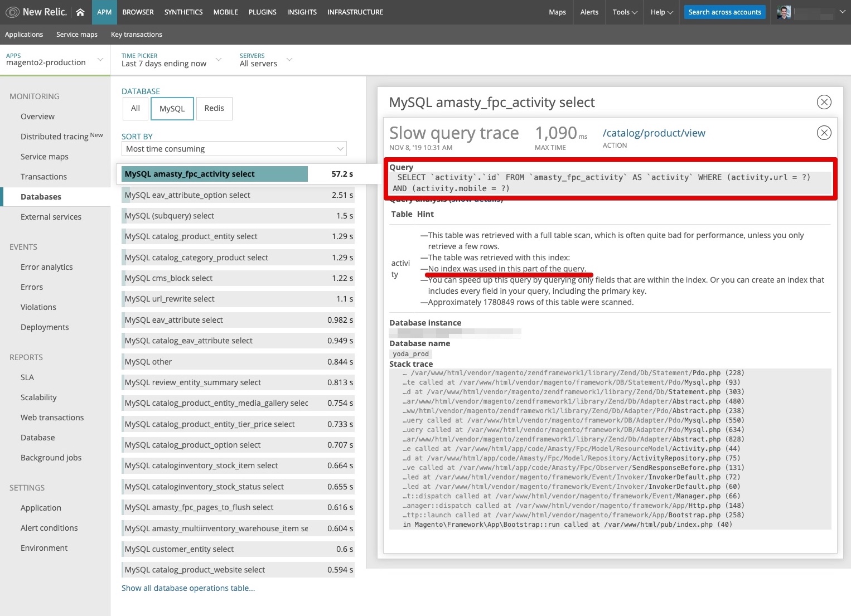The height and width of the screenshot is (616, 851).
Task: Open Service maps in sub-navigation bar
Action: (x=77, y=35)
